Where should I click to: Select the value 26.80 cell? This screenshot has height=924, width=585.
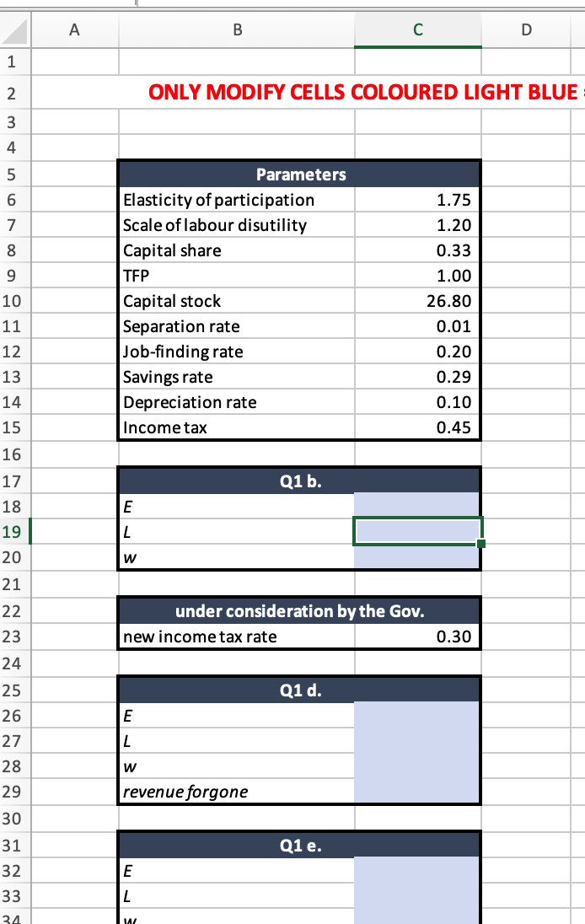(418, 301)
